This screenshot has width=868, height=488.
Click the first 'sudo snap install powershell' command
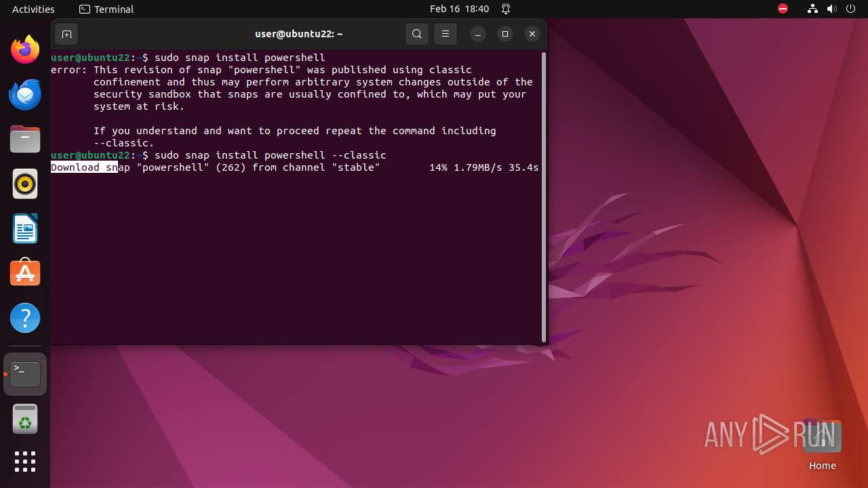click(240, 58)
